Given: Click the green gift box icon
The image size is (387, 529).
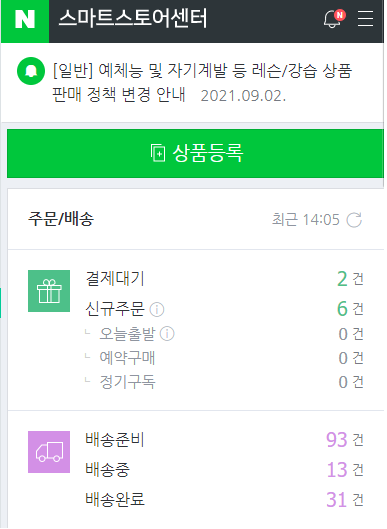Looking at the screenshot, I should [x=49, y=291].
